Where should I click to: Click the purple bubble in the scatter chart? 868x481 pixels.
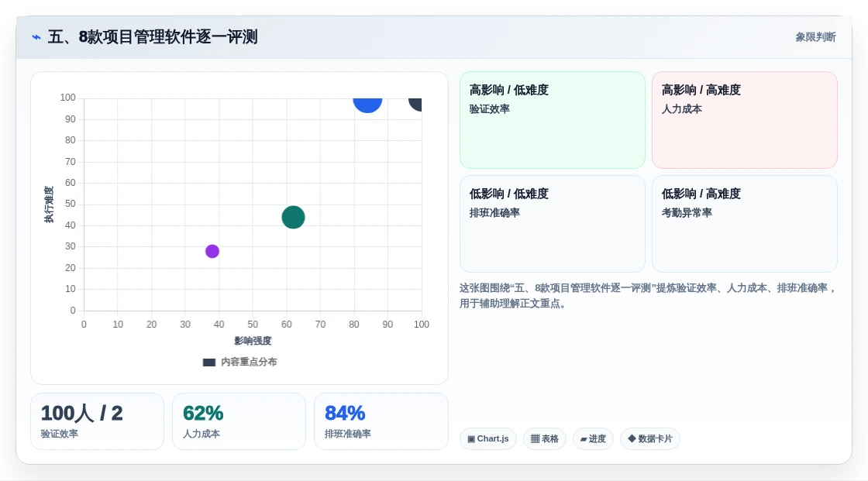[x=212, y=251]
